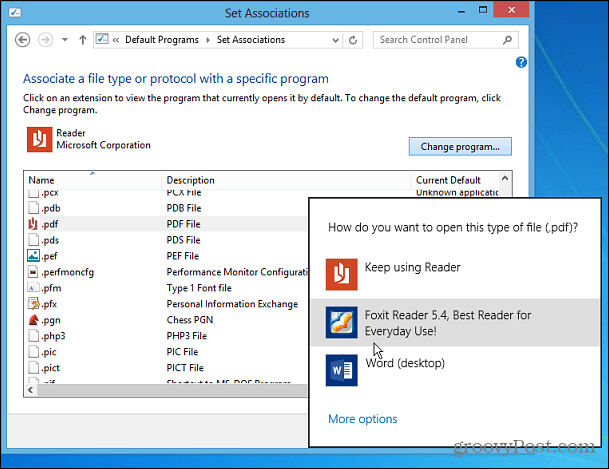Sort by the Description column header

coord(286,180)
